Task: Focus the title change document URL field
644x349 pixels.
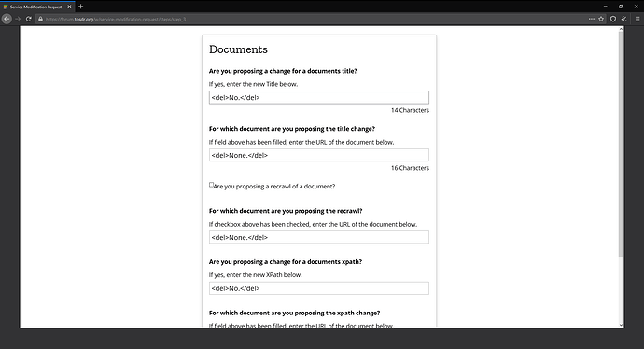Action: tap(318, 155)
